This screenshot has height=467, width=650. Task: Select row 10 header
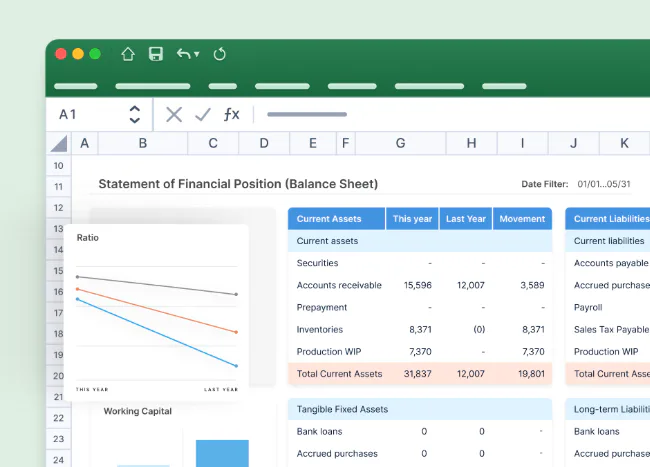tap(58, 166)
